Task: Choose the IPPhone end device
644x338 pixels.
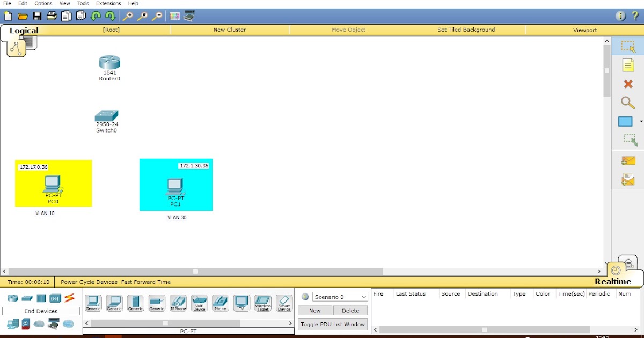Action: click(178, 302)
